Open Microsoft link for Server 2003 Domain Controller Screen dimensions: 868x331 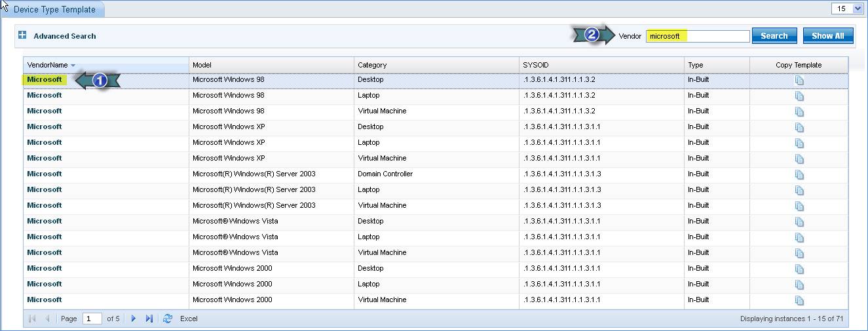(45, 174)
